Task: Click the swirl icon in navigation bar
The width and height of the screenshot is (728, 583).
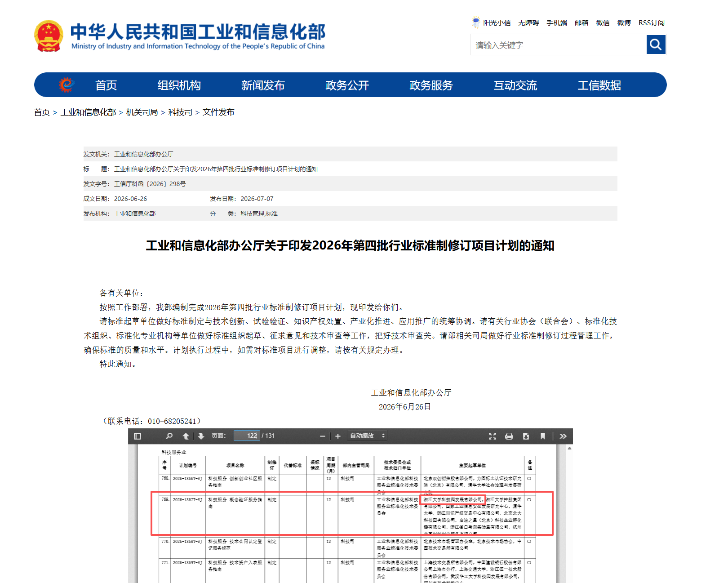Action: pos(67,85)
